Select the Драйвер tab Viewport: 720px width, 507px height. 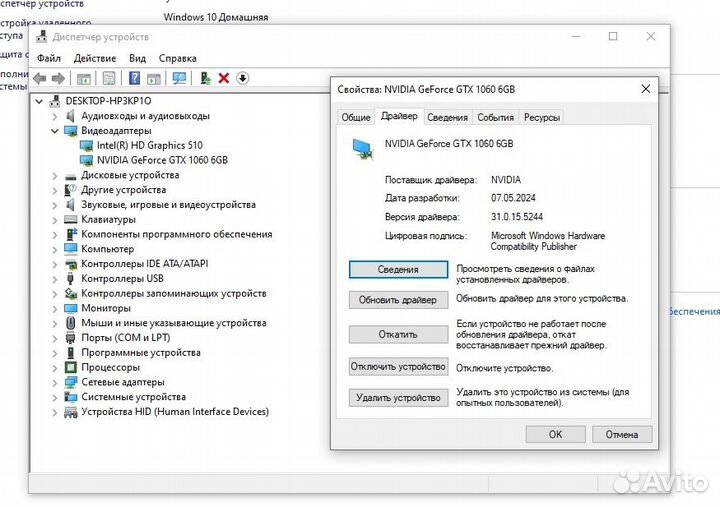click(399, 116)
